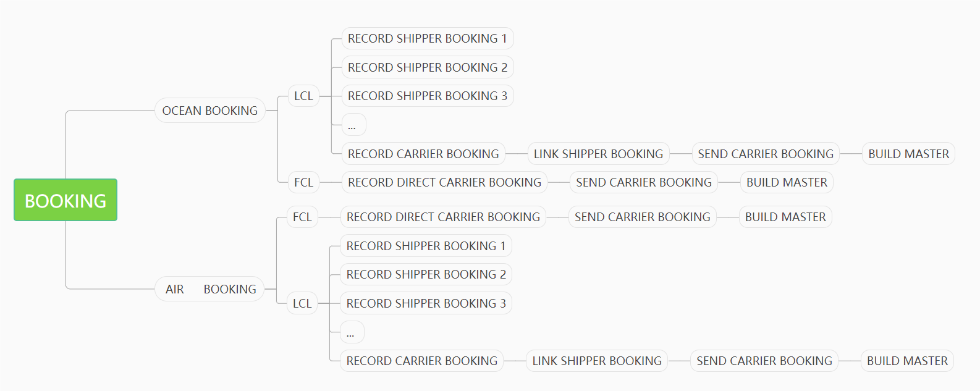Click the OCEAN BOOKING node
This screenshot has width=980, height=391.
[210, 111]
